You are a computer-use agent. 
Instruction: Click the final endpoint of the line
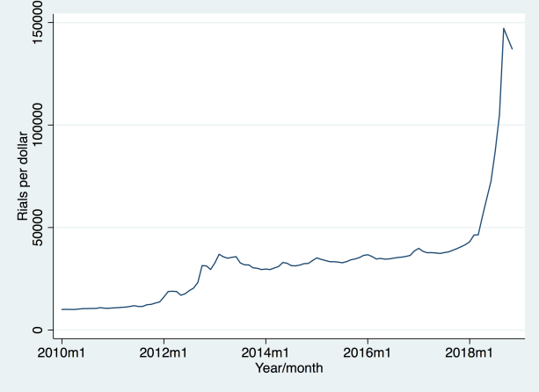point(513,49)
